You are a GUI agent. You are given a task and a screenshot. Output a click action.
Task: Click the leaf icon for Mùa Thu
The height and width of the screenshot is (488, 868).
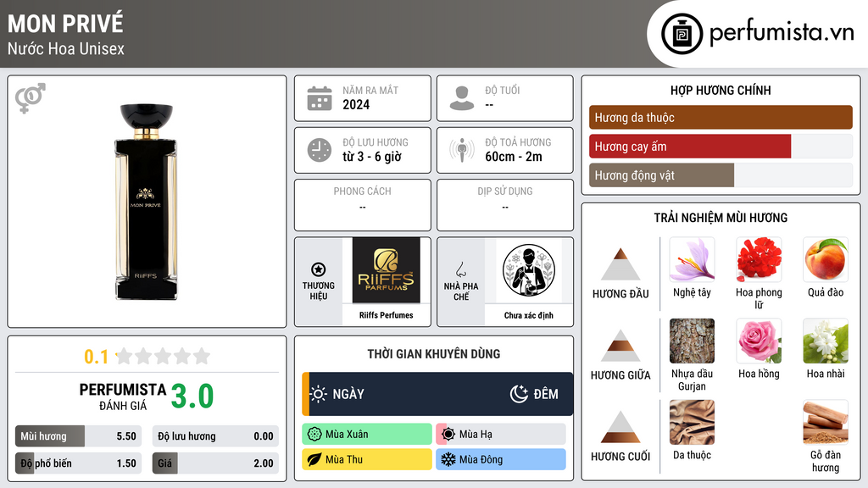tap(314, 459)
